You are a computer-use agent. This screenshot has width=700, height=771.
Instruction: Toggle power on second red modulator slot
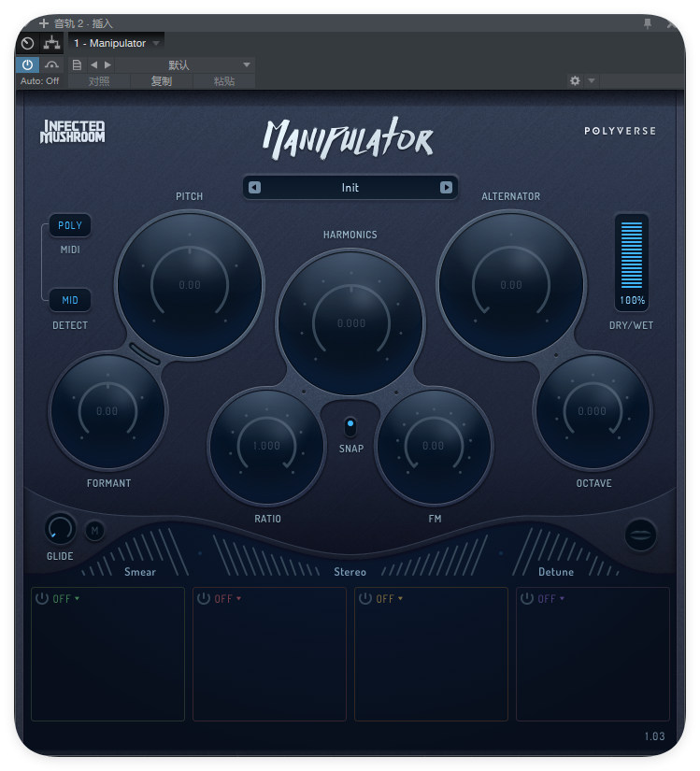coord(204,598)
